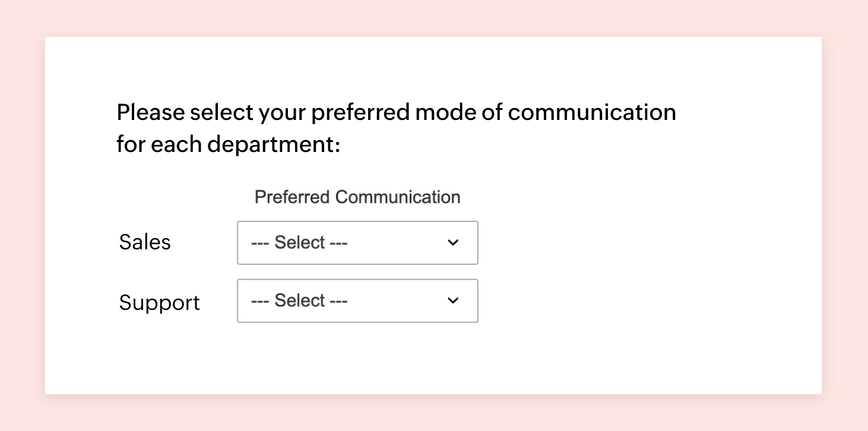The height and width of the screenshot is (431, 868).
Task: Click the Support row label
Action: (159, 302)
